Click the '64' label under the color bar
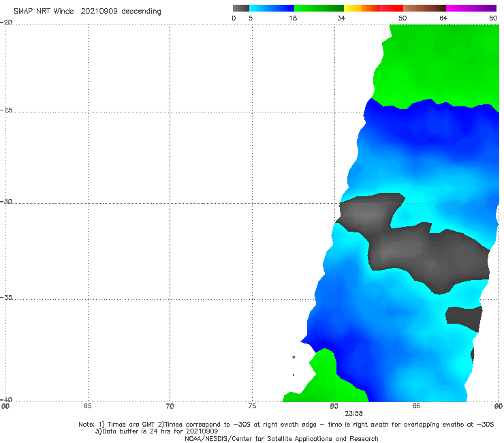Screen dimensions: 504x443 click(443, 18)
